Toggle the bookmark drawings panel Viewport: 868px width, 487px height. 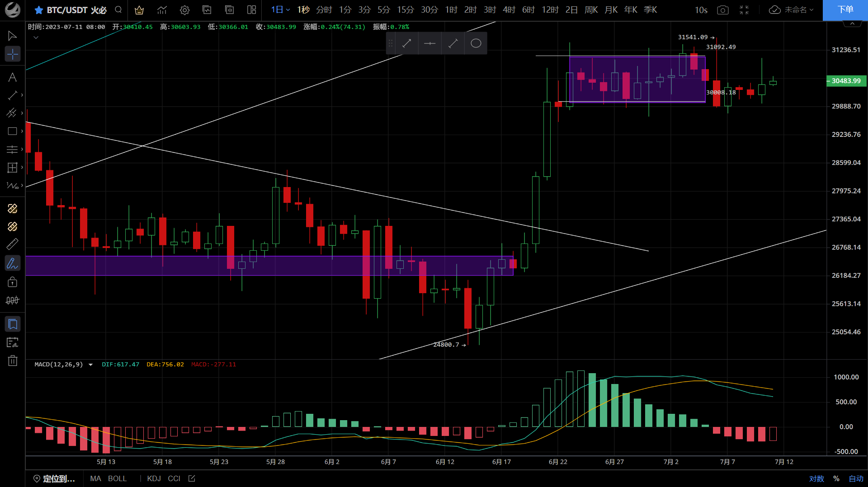[x=13, y=324]
